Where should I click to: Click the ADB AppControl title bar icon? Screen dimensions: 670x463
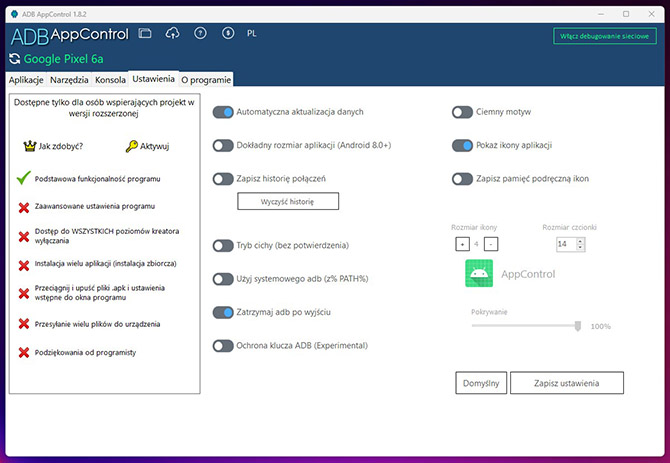[15, 14]
